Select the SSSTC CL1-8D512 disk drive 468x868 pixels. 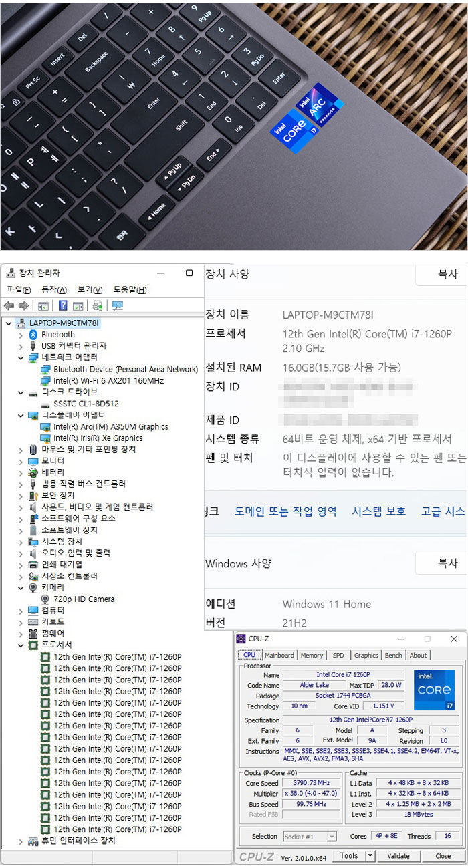click(x=86, y=404)
